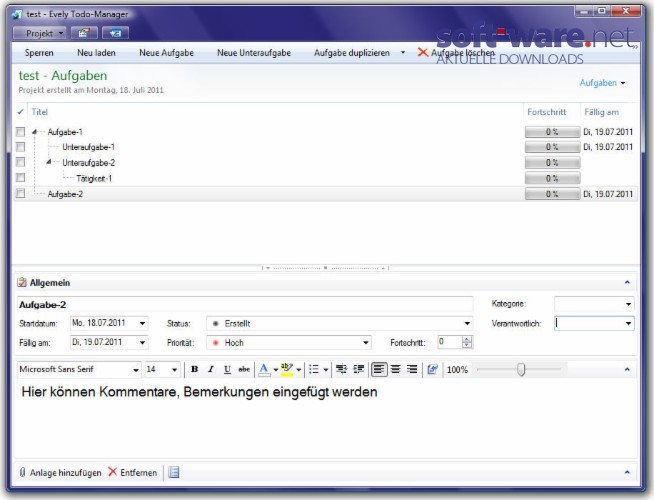The width and height of the screenshot is (654, 500).
Task: Click Neu laden in the toolbar
Action: (x=96, y=53)
